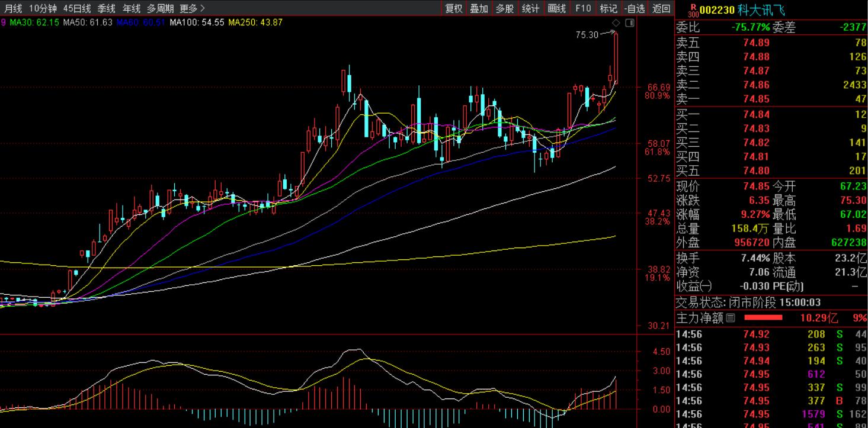This screenshot has height=428, width=868.
Task: Open the list icon next to 主力净额
Action: click(x=730, y=318)
